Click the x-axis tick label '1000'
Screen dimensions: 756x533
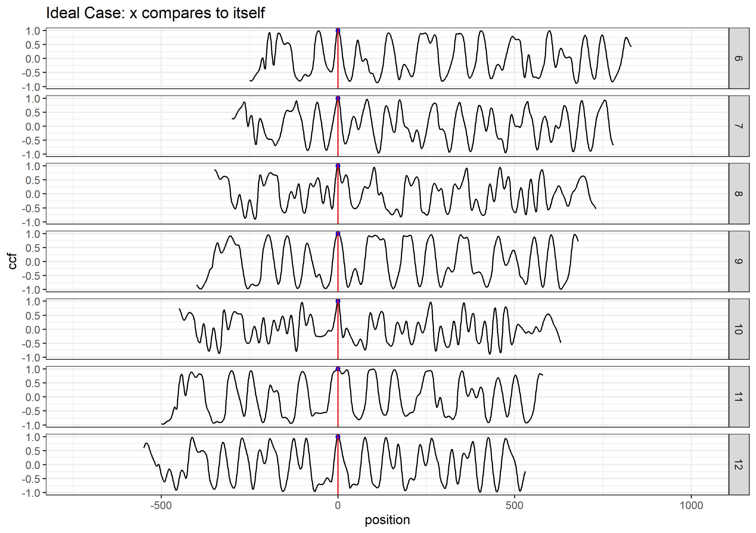coord(691,505)
